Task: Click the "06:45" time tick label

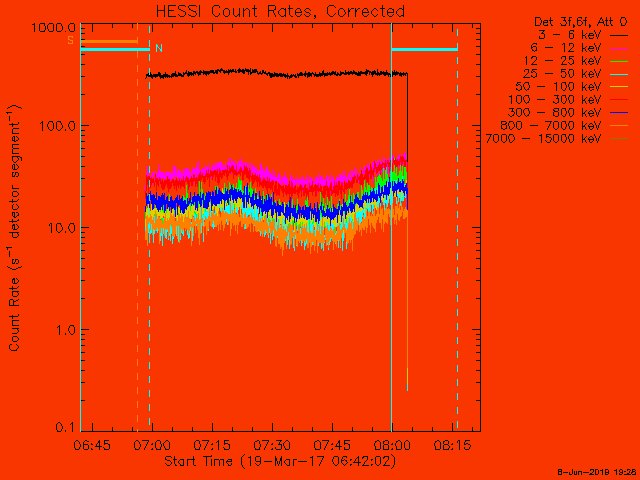Action: pyautogui.click(x=92, y=445)
